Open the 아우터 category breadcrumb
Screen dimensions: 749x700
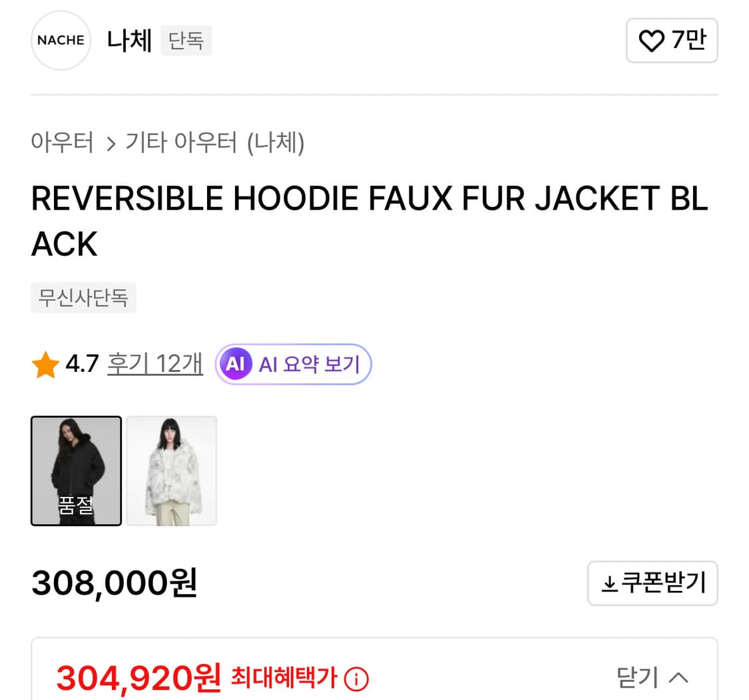coord(62,142)
